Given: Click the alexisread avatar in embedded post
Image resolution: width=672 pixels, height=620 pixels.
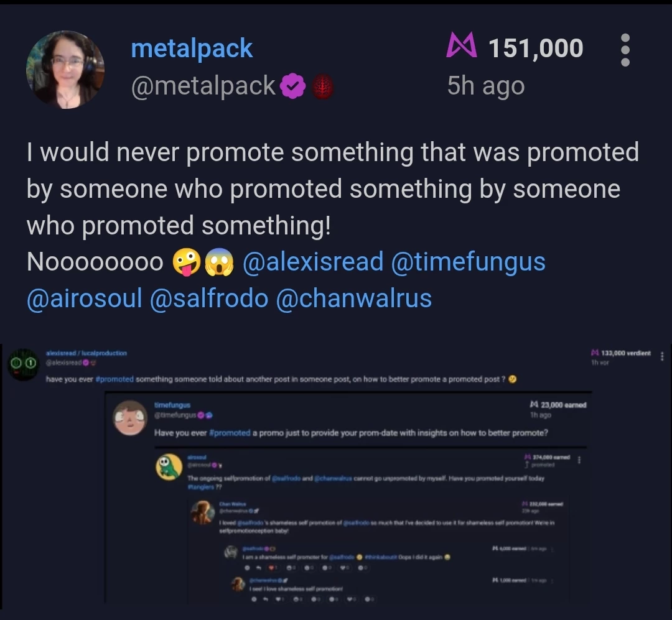Looking at the screenshot, I should click(23, 364).
